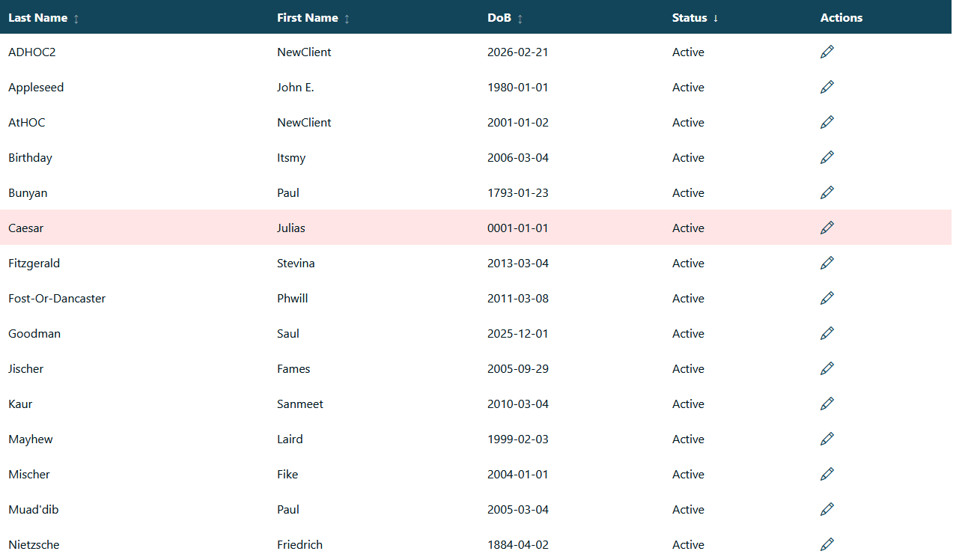Click the Fike first name link
Viewport: 974px width, 560px height.
point(287,474)
